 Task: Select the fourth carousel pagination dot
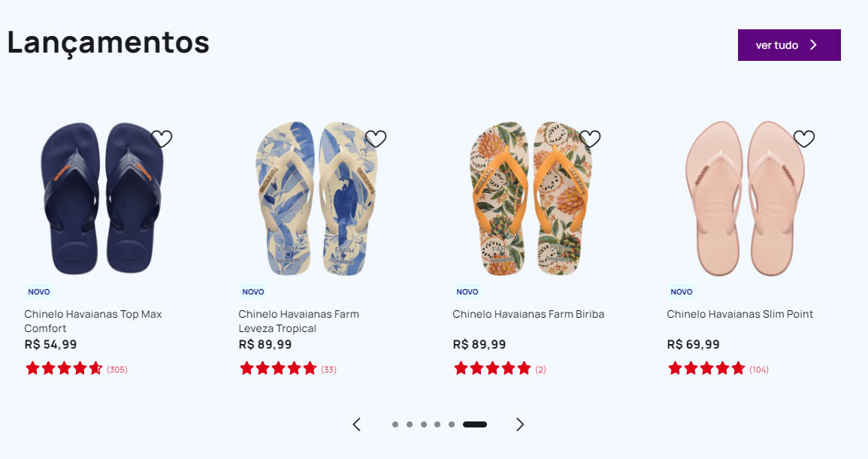point(437,424)
